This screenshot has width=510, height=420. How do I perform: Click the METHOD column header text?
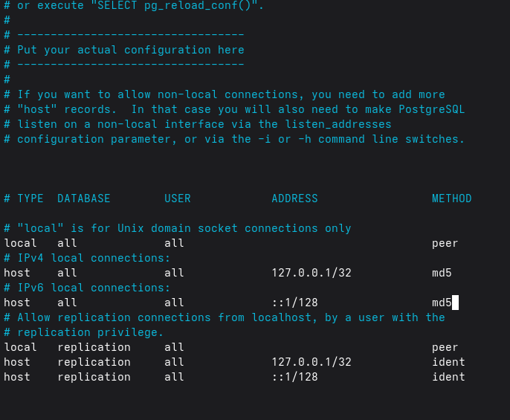[x=451, y=198]
